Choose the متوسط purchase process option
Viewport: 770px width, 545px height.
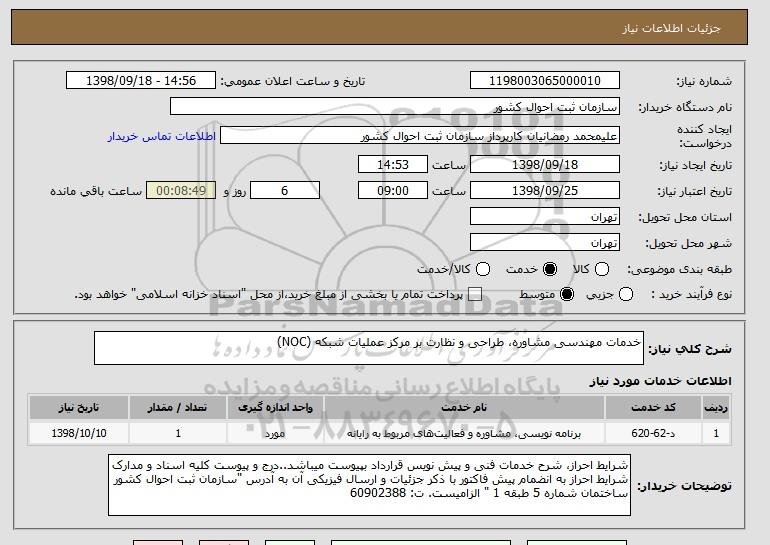click(567, 295)
